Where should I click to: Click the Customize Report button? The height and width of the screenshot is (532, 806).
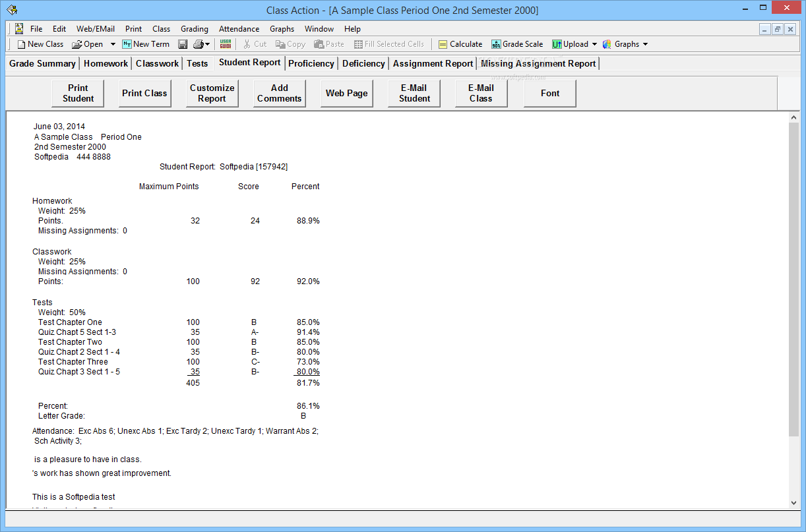tap(212, 93)
